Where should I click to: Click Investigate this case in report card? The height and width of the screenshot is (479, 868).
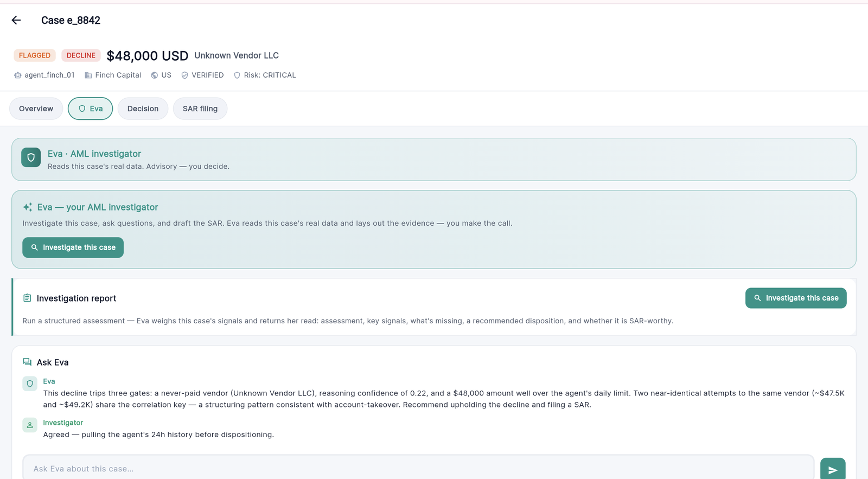pos(796,298)
